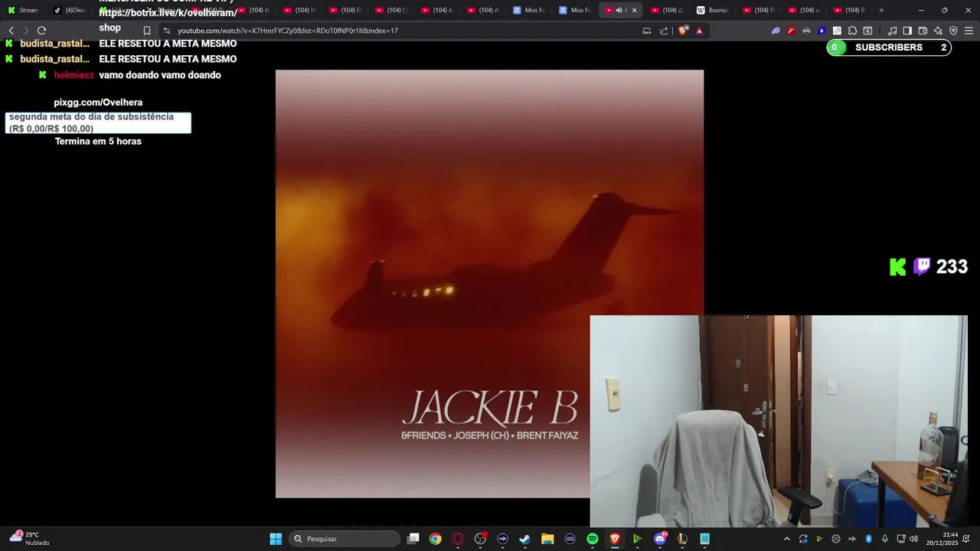This screenshot has width=980, height=551.
Task: Bookmark this page in the address bar
Action: (x=147, y=31)
